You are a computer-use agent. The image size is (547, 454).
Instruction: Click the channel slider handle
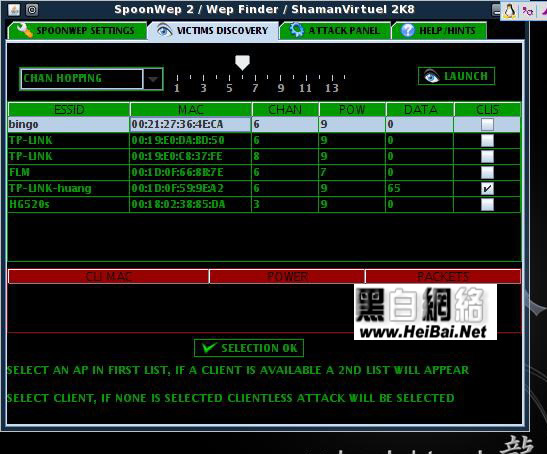[x=242, y=62]
